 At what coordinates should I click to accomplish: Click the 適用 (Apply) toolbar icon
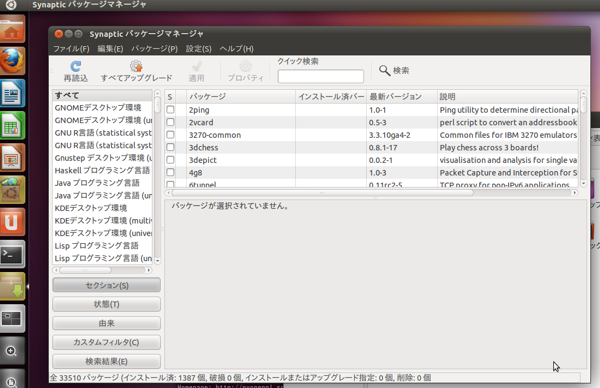pos(197,67)
